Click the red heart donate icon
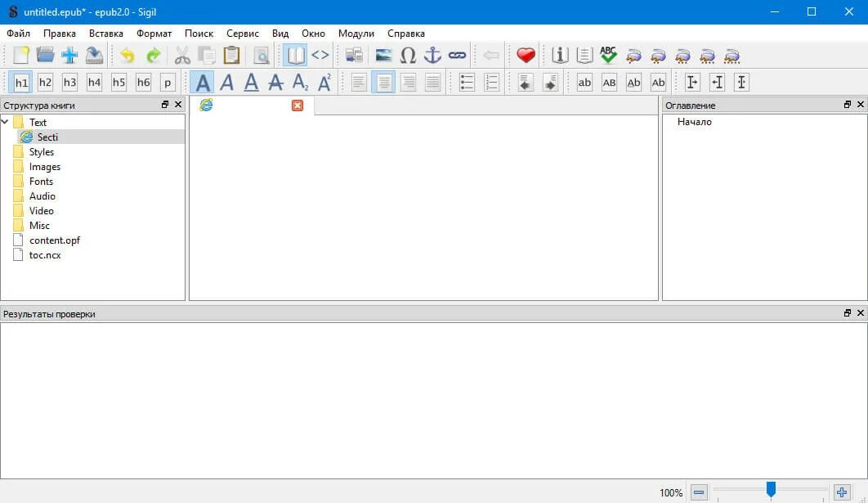This screenshot has height=503, width=868. (526, 55)
